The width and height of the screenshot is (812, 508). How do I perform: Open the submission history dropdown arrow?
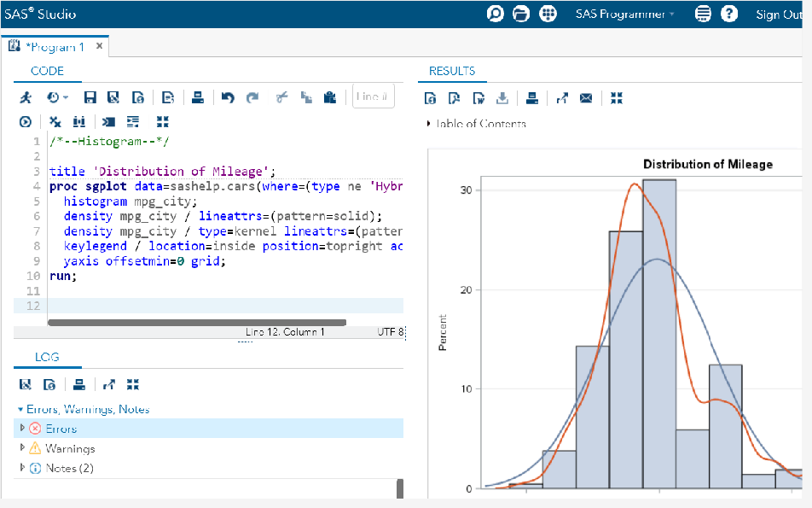(x=66, y=97)
